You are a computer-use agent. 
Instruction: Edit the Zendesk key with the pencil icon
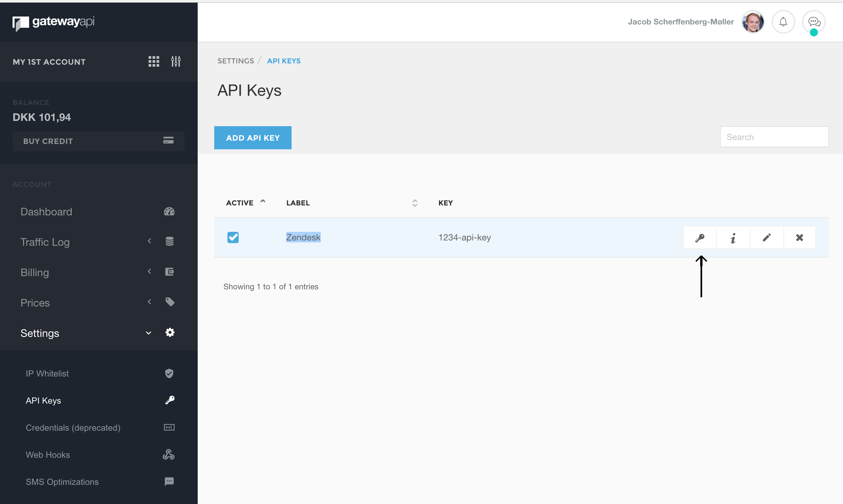pyautogui.click(x=767, y=237)
